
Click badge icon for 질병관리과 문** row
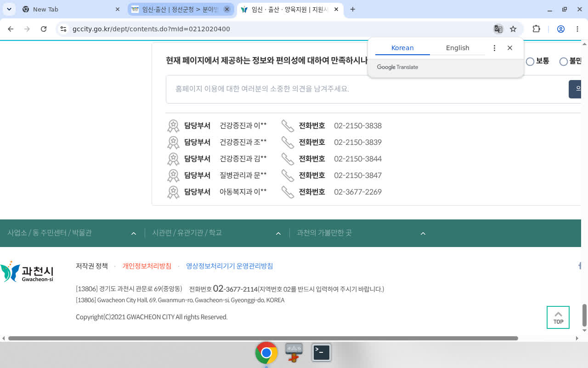pyautogui.click(x=173, y=175)
